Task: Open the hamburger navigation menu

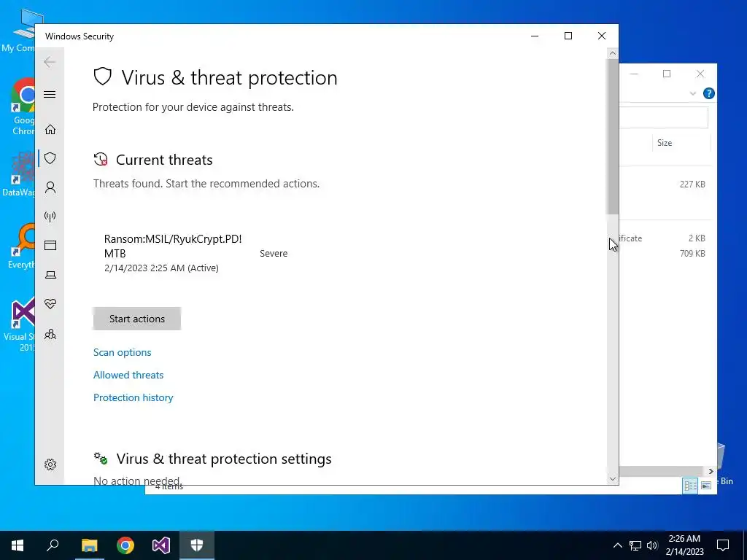Action: click(50, 94)
